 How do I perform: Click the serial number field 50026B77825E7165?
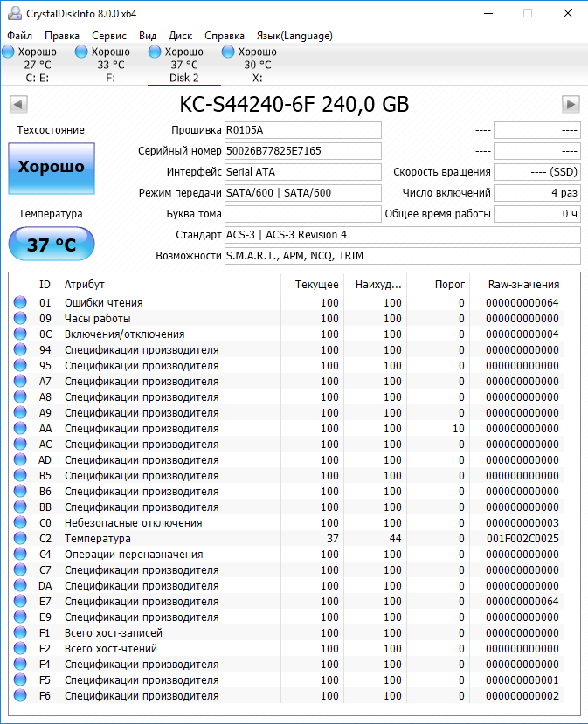pos(303,151)
